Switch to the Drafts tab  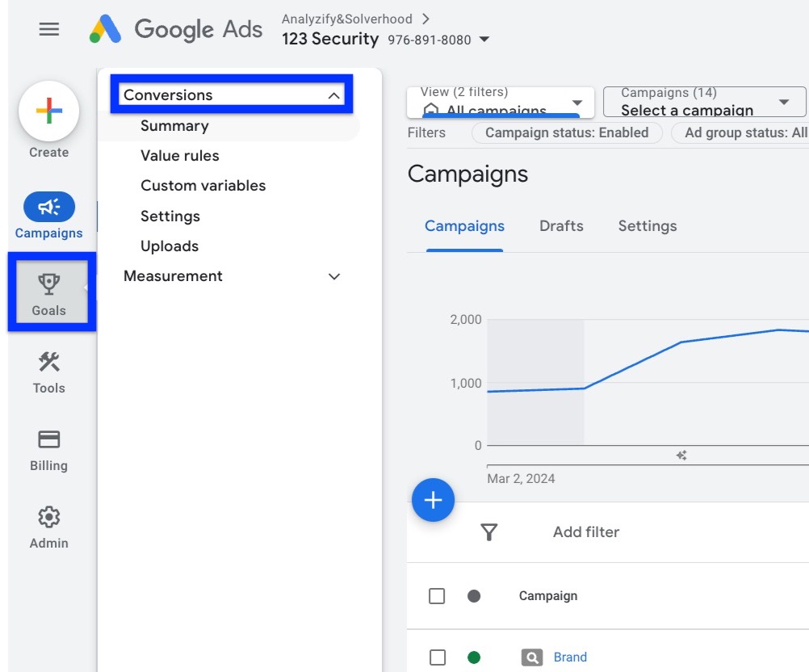(x=561, y=226)
